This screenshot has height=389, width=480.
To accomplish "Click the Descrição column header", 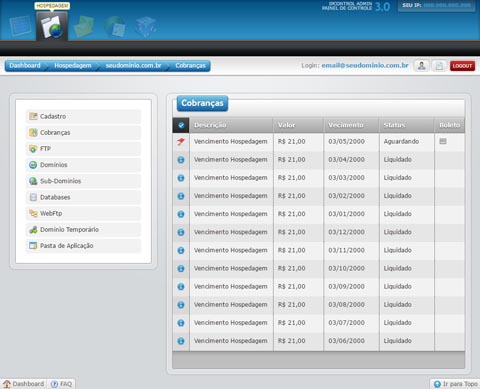I will pyautogui.click(x=231, y=125).
